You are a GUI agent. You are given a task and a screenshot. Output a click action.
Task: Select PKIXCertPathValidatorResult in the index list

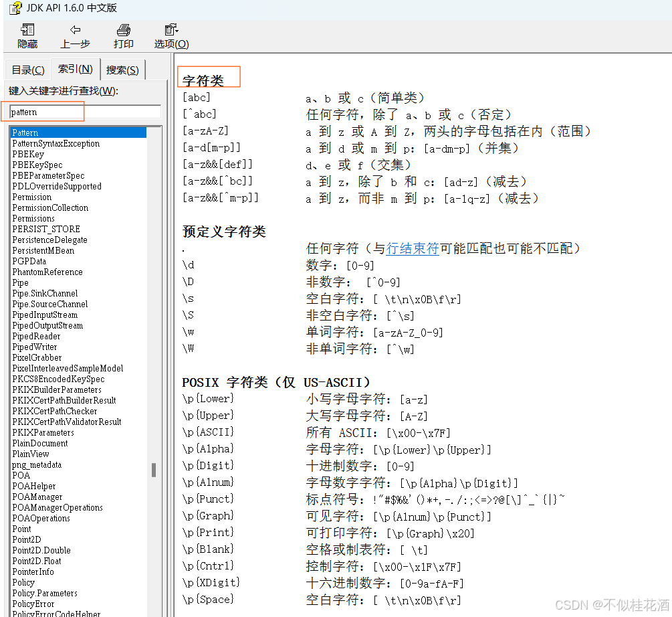(66, 422)
